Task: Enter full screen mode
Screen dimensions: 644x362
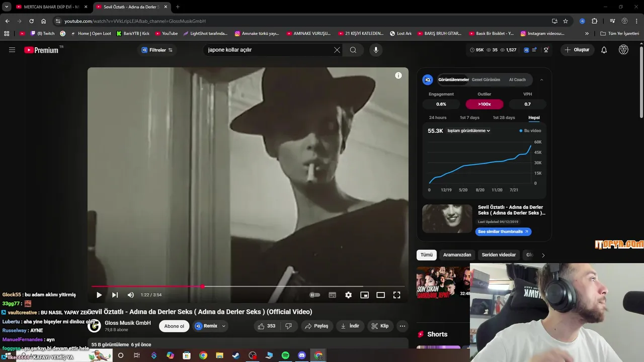Action: point(396,295)
